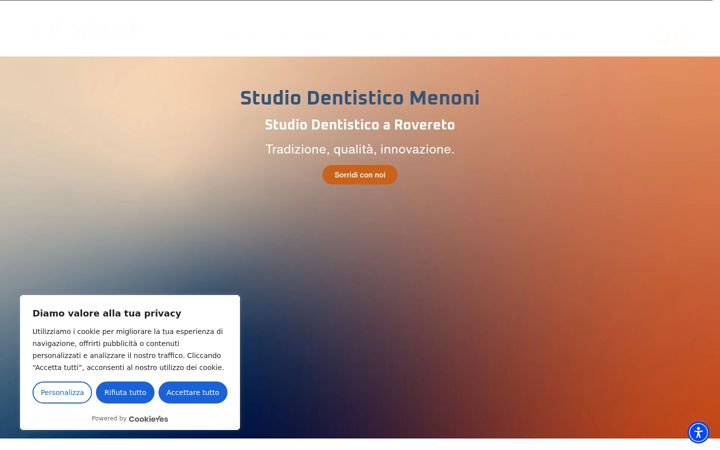Open the accessibility widget icon

(698, 433)
